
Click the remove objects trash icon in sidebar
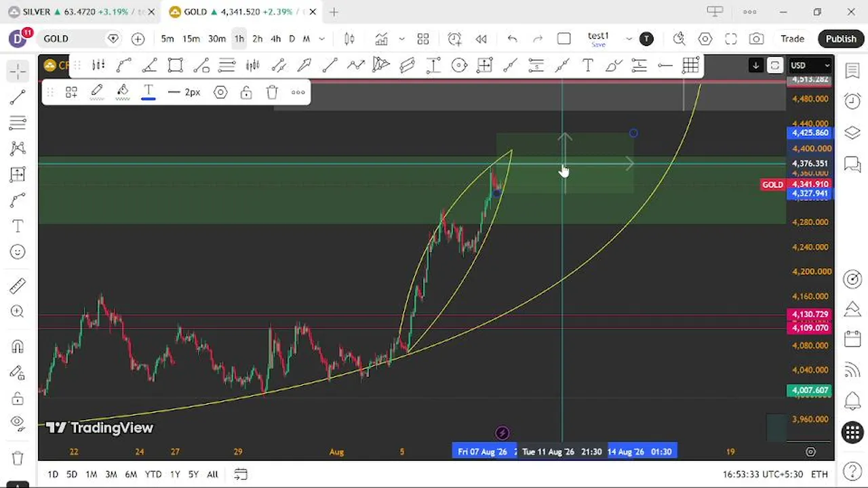[x=18, y=458]
